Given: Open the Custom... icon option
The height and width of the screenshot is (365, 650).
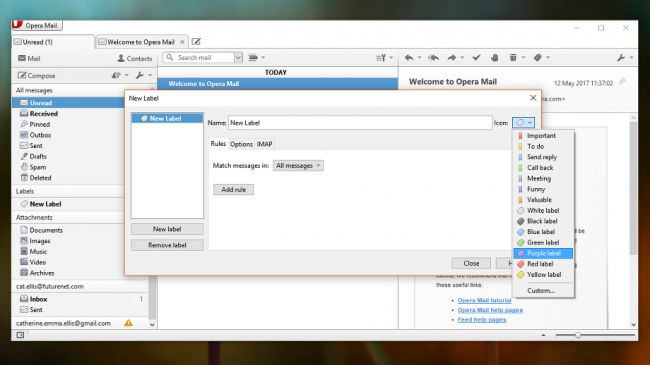Looking at the screenshot, I should [543, 290].
